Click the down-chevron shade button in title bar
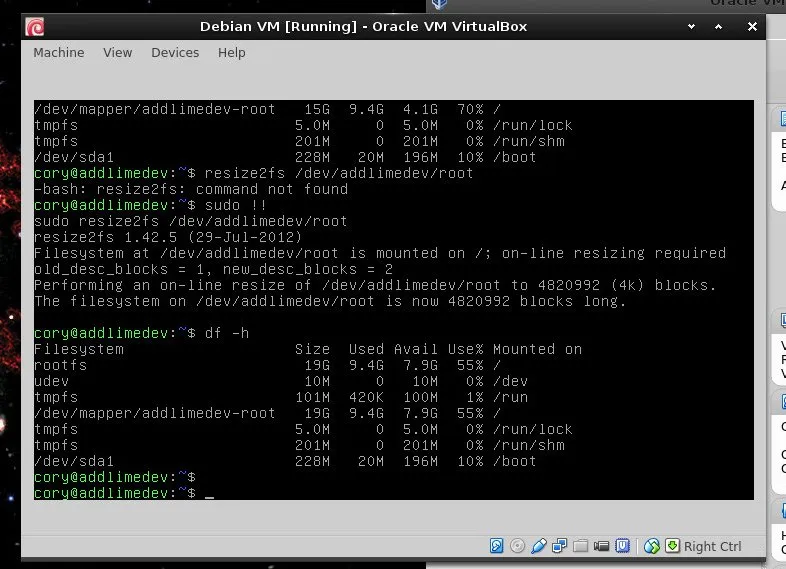 [691, 27]
